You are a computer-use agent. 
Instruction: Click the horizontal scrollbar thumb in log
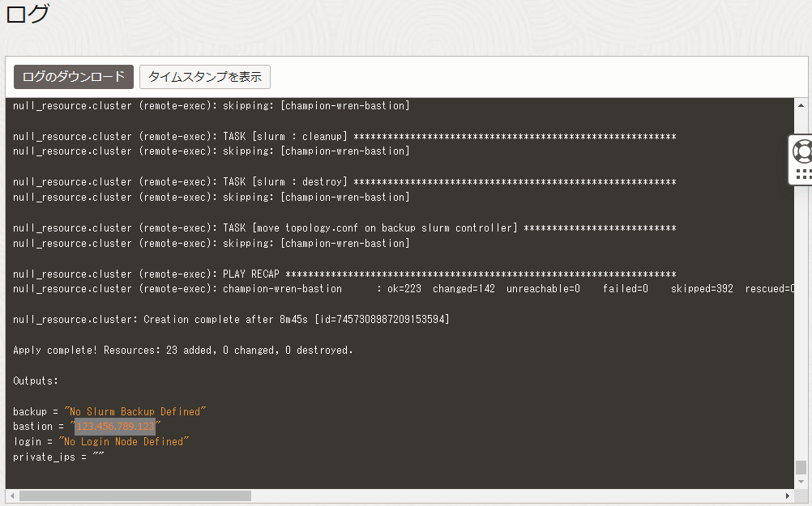pyautogui.click(x=135, y=495)
